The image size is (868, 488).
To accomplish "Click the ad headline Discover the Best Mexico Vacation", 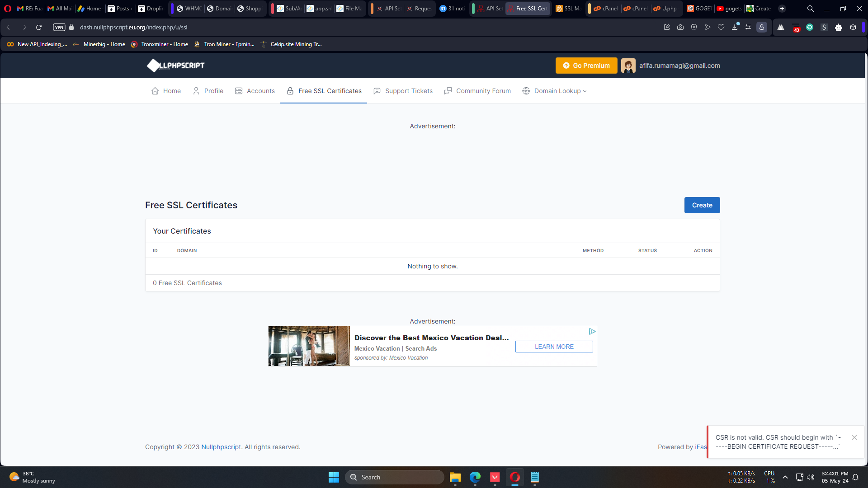I will point(431,338).
